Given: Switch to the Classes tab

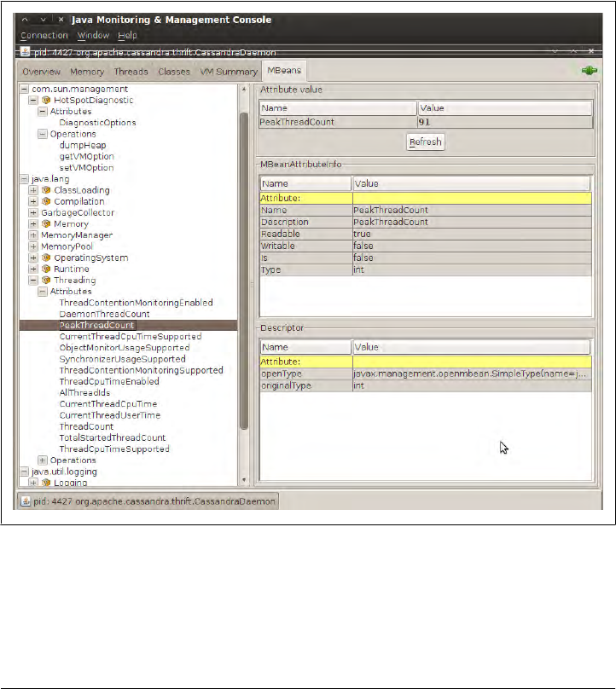Looking at the screenshot, I should point(174,72).
